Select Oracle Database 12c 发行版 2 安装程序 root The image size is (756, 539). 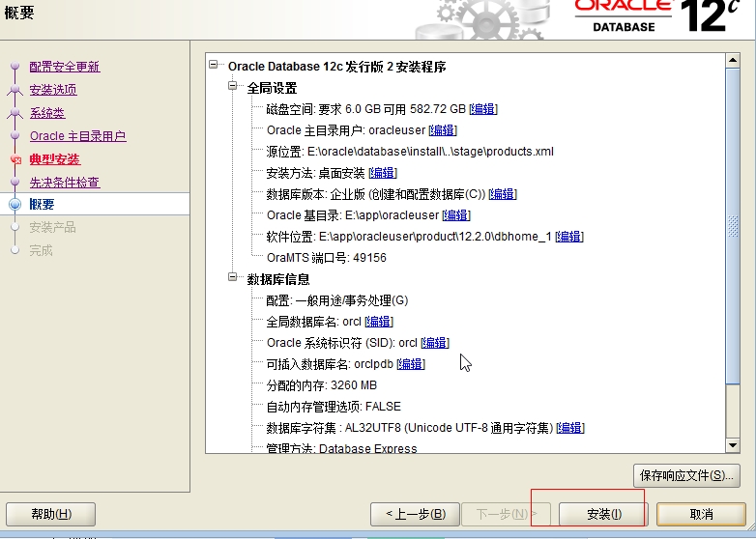pos(337,67)
